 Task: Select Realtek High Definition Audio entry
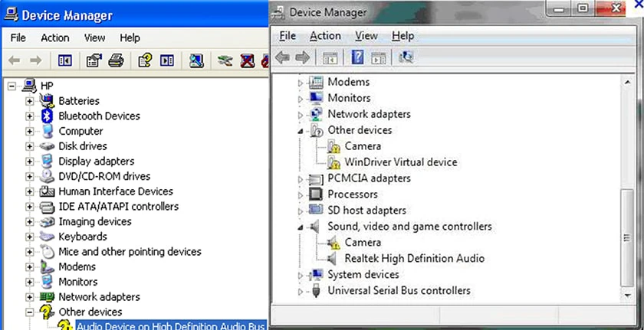point(415,258)
